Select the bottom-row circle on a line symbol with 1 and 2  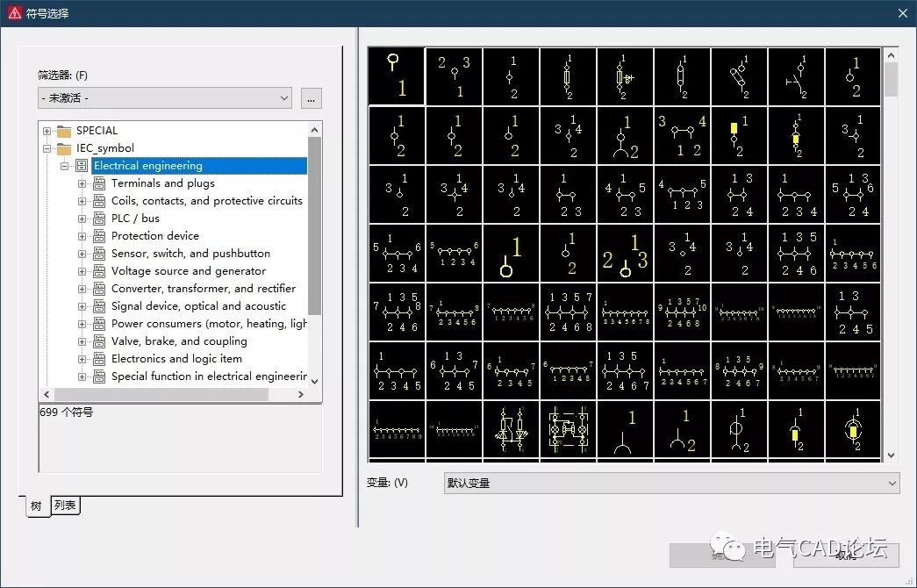pos(739,429)
